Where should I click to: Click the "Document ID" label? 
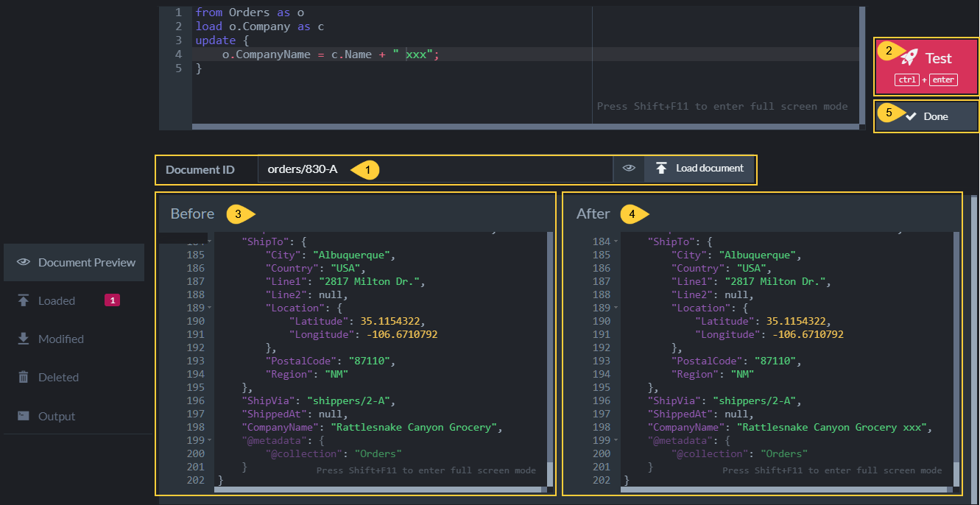[x=200, y=169]
